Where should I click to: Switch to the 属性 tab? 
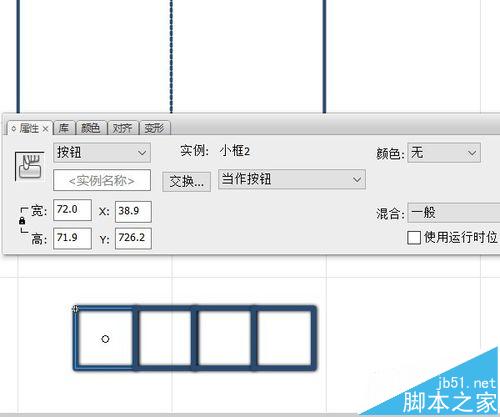click(29, 128)
